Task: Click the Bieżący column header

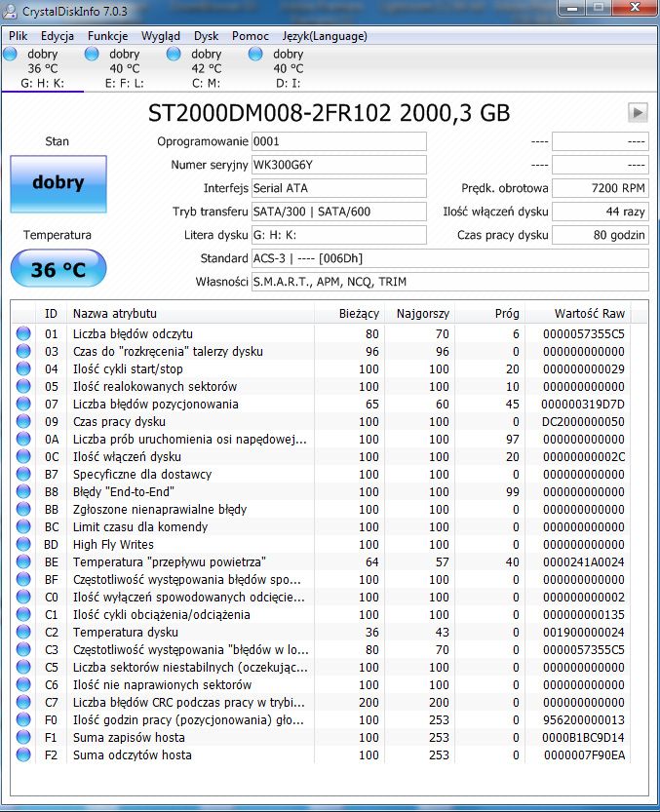Action: click(350, 313)
